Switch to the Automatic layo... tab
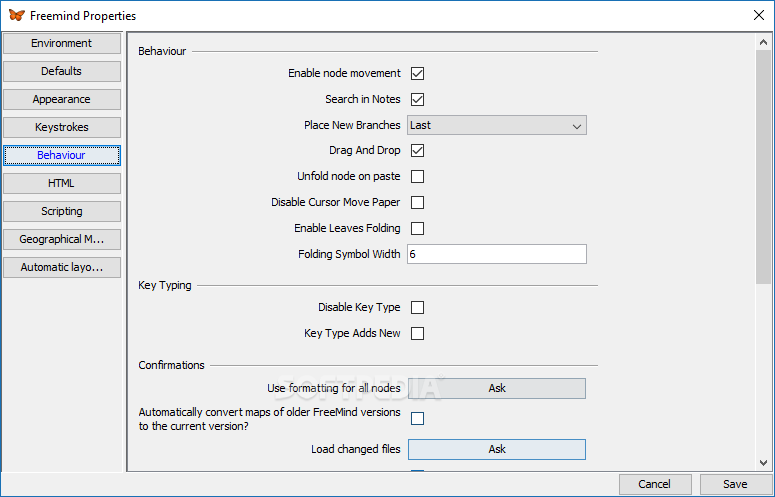This screenshot has width=775, height=497. coord(62,267)
